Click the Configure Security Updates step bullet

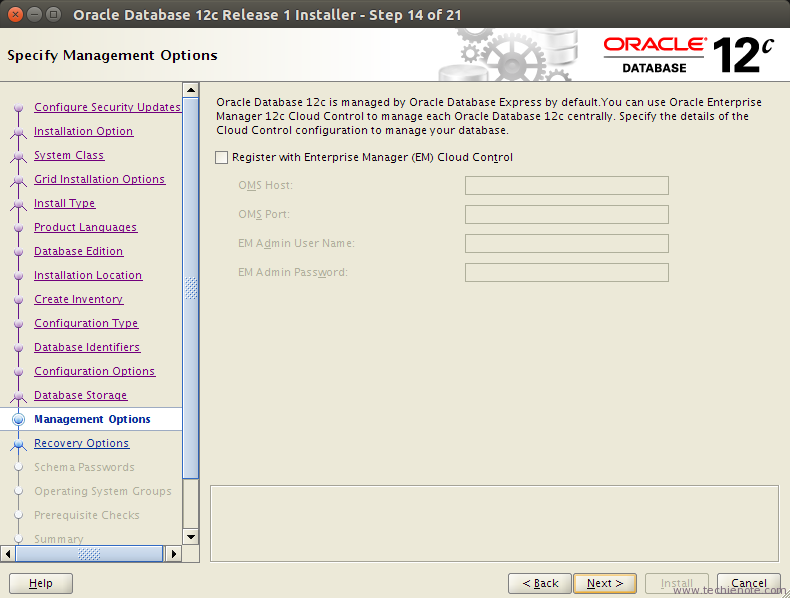19,107
